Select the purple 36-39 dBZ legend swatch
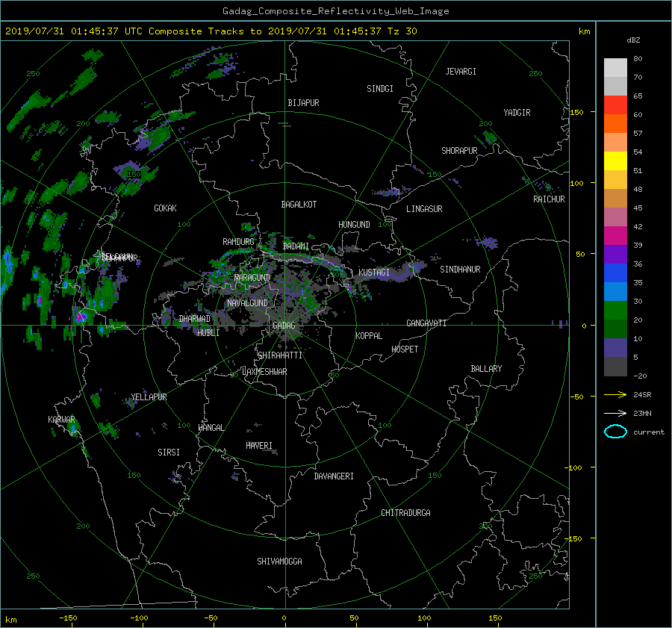The image size is (672, 628). pos(615,255)
